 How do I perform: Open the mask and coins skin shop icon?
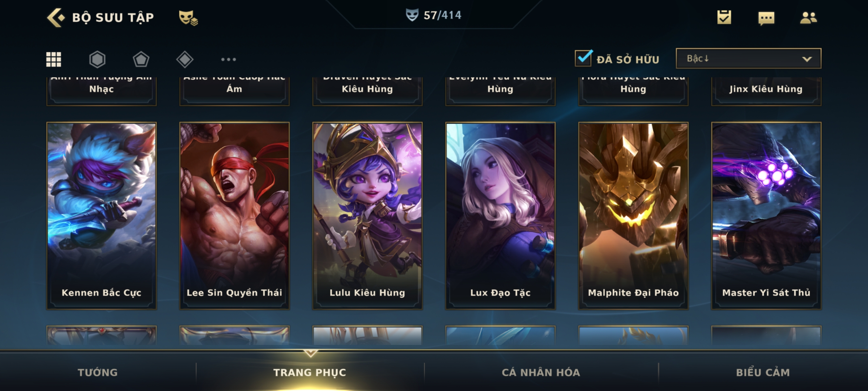188,18
